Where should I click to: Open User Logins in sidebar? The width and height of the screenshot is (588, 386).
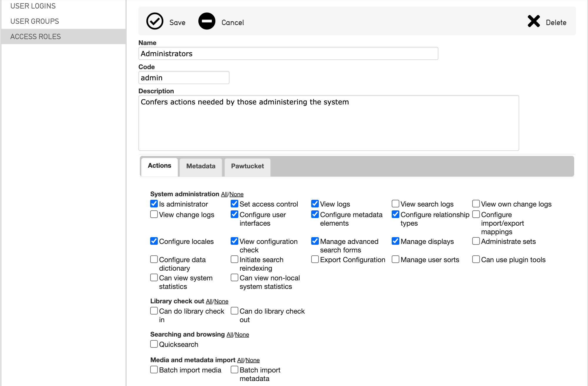tap(33, 6)
